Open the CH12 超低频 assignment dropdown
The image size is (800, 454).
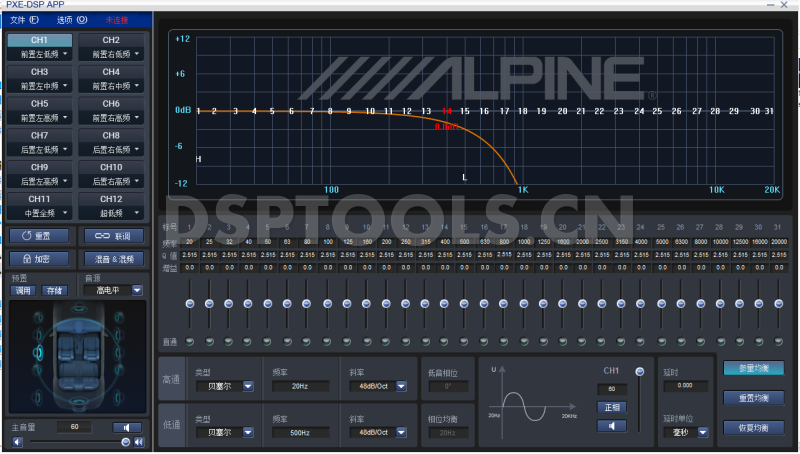point(111,213)
